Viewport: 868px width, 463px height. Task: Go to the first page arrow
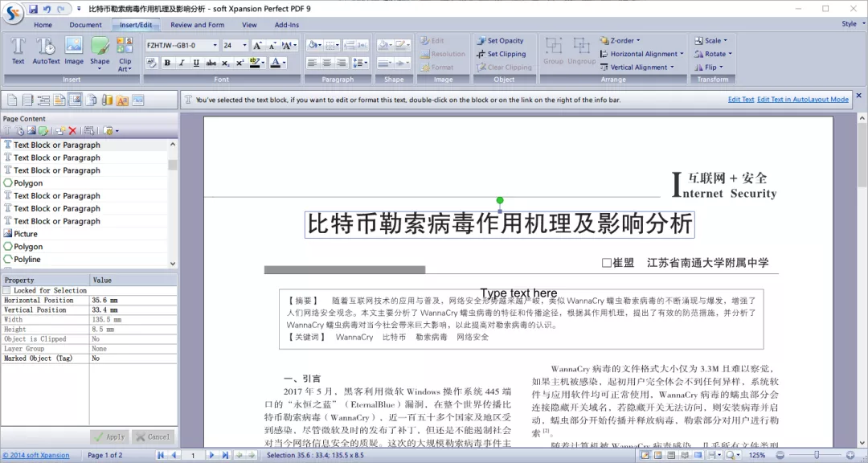161,455
